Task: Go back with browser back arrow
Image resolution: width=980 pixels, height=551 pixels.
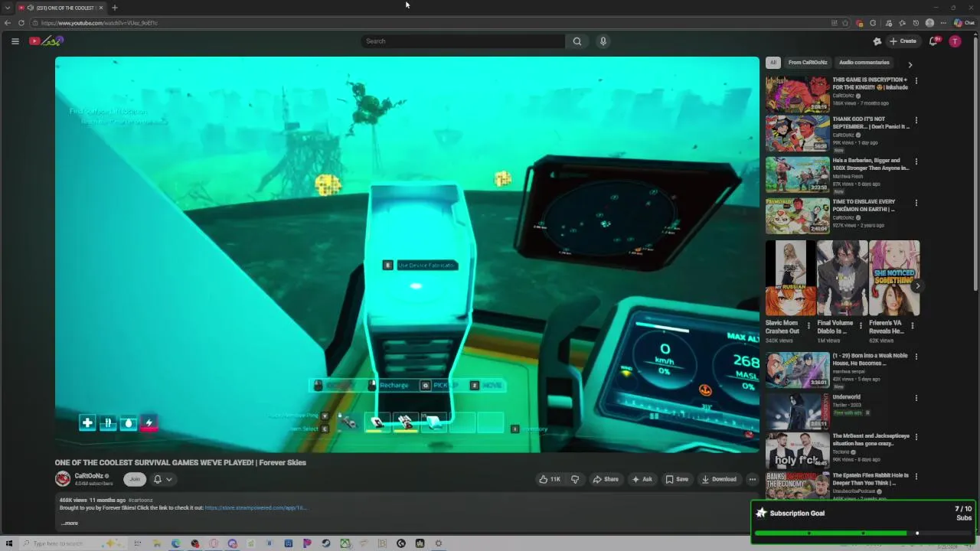Action: point(8,23)
